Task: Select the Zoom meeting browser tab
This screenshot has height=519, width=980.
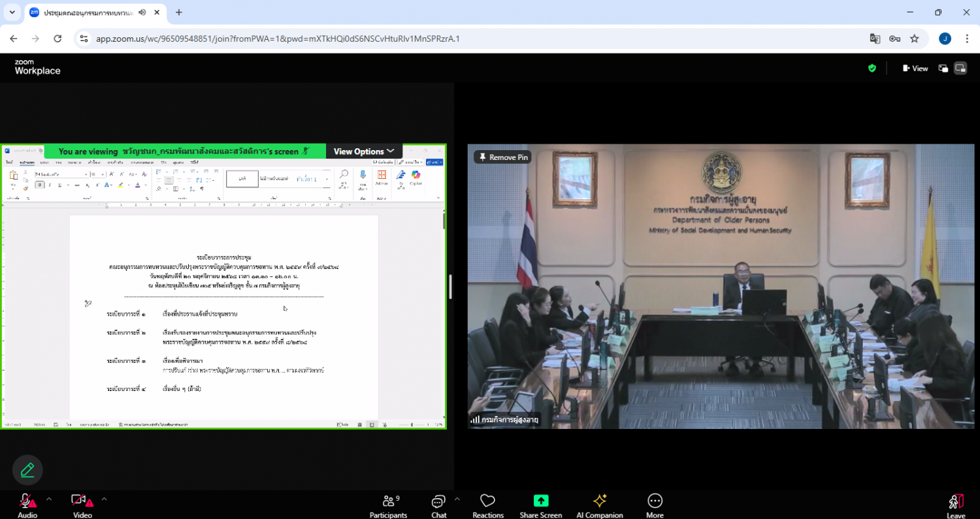Action: coord(88,12)
